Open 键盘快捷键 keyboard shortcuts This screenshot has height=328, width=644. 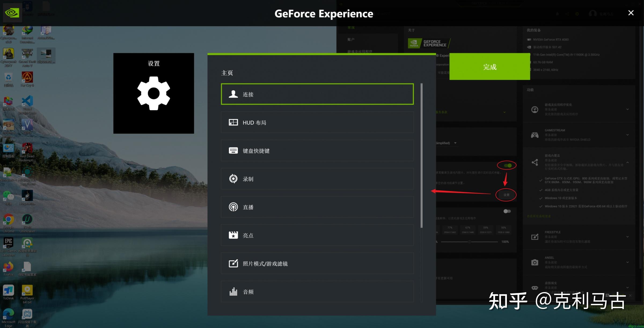click(317, 150)
